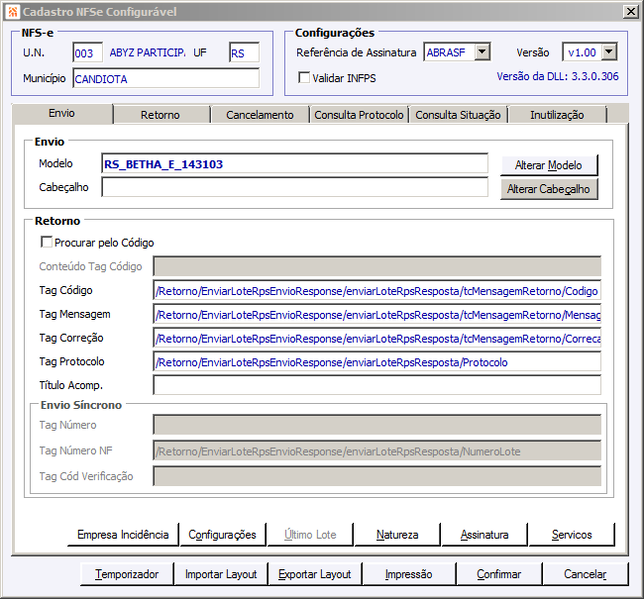This screenshot has width=644, height=599.
Task: Click the Servicos button
Action: 572,534
